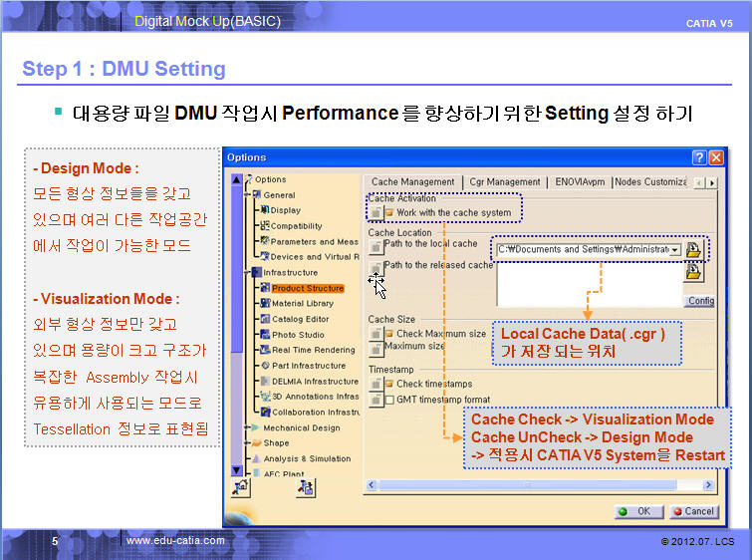
Task: Click the Help question mark in the Options title bar
Action: click(700, 157)
